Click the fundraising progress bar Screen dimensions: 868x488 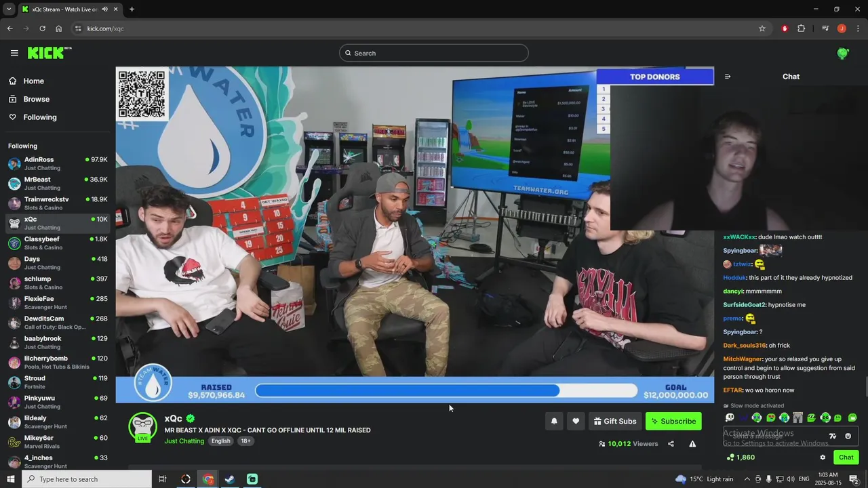pos(446,390)
